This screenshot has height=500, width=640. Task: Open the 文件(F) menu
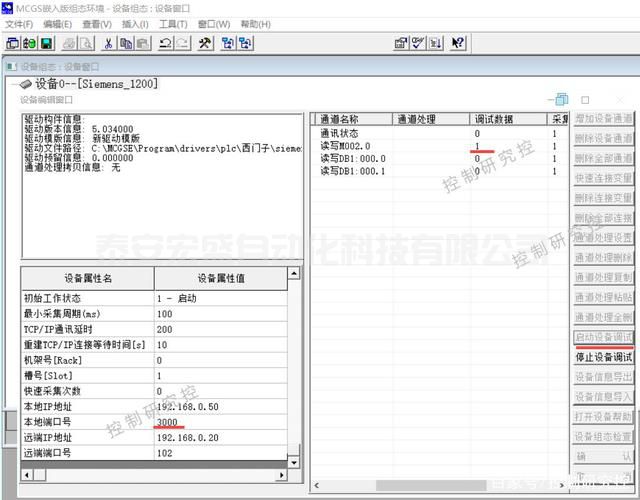tap(19, 24)
